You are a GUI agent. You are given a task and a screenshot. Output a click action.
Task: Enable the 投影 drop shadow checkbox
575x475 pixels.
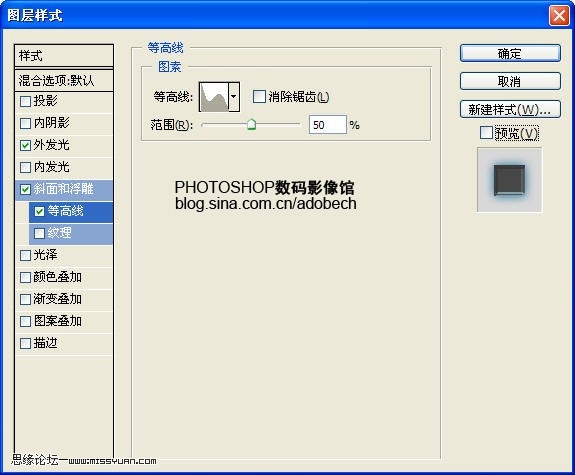point(25,101)
